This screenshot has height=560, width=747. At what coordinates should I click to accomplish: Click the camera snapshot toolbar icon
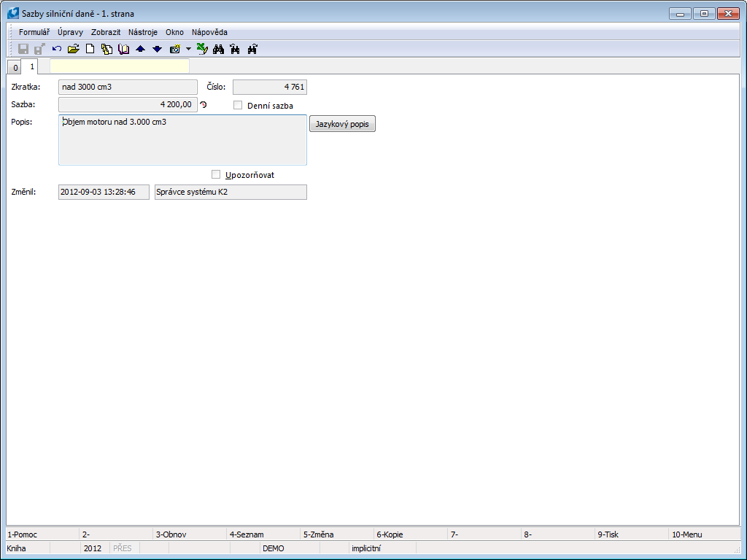point(175,49)
